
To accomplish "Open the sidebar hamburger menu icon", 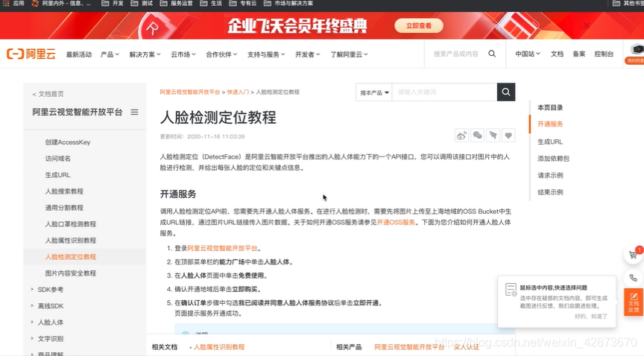I will (134, 112).
